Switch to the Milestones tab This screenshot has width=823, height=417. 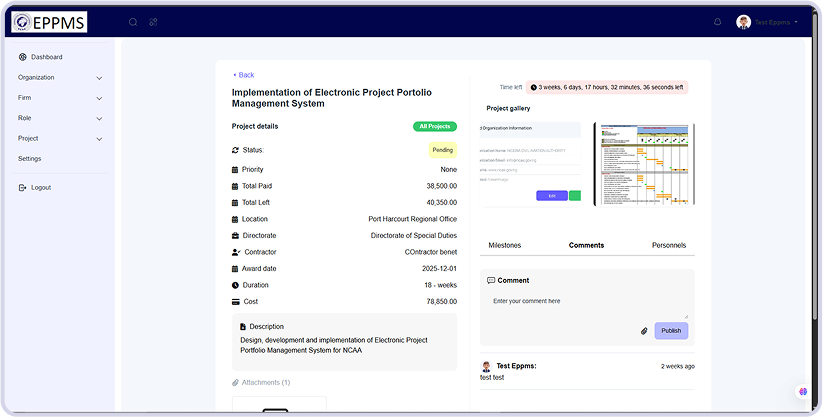[x=505, y=245]
